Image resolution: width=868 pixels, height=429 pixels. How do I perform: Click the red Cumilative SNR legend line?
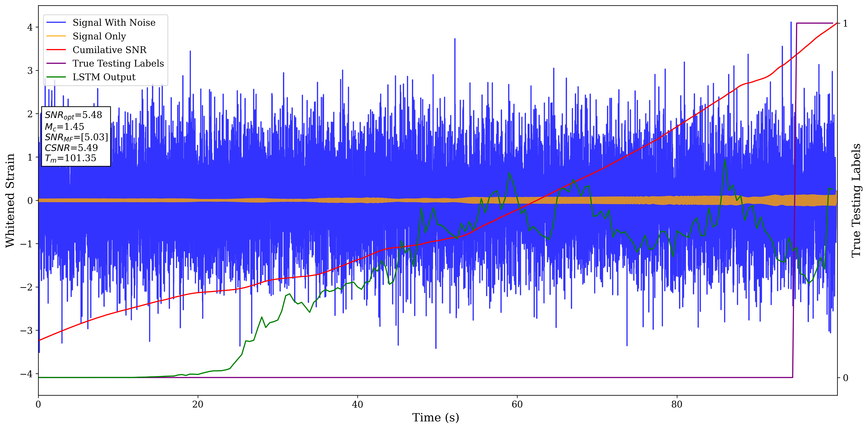click(x=56, y=50)
